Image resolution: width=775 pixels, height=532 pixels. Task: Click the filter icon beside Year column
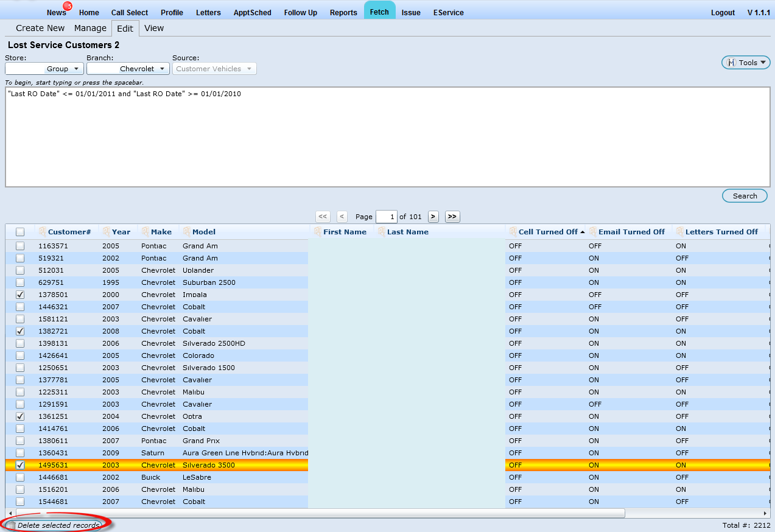click(x=107, y=232)
